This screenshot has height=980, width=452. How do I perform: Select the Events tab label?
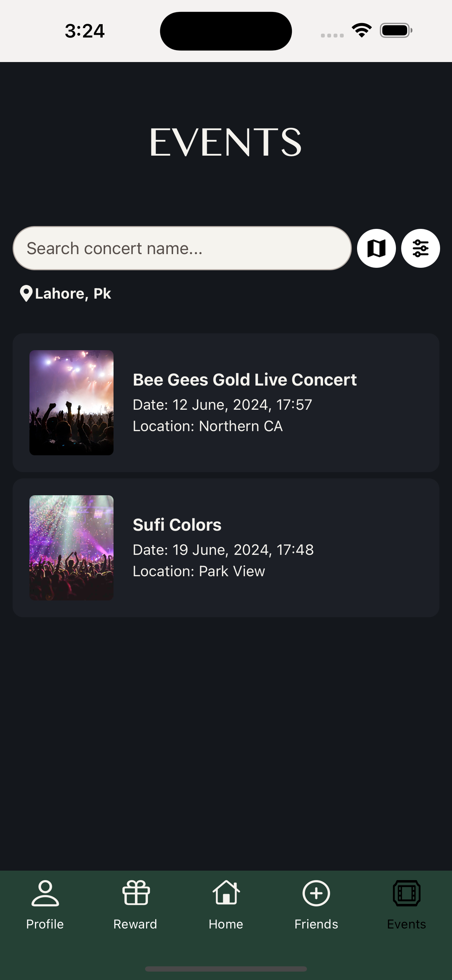[407, 924]
